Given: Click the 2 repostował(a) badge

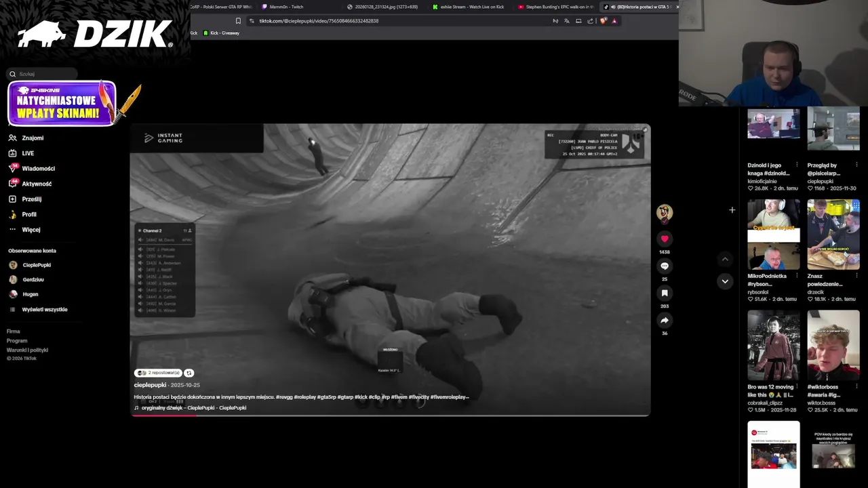Looking at the screenshot, I should pyautogui.click(x=158, y=373).
